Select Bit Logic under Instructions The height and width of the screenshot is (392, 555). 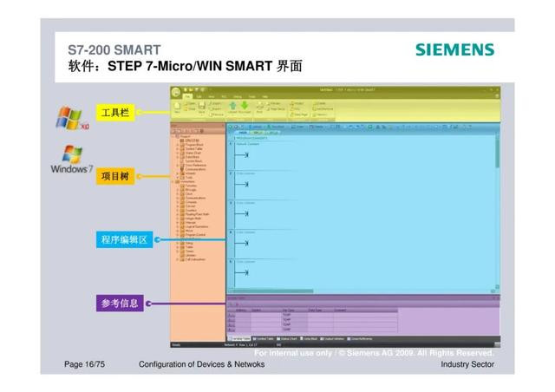[188, 189]
